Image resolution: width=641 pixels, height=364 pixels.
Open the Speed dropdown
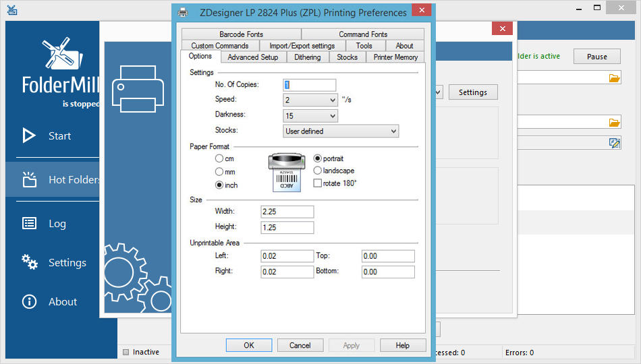click(x=310, y=100)
